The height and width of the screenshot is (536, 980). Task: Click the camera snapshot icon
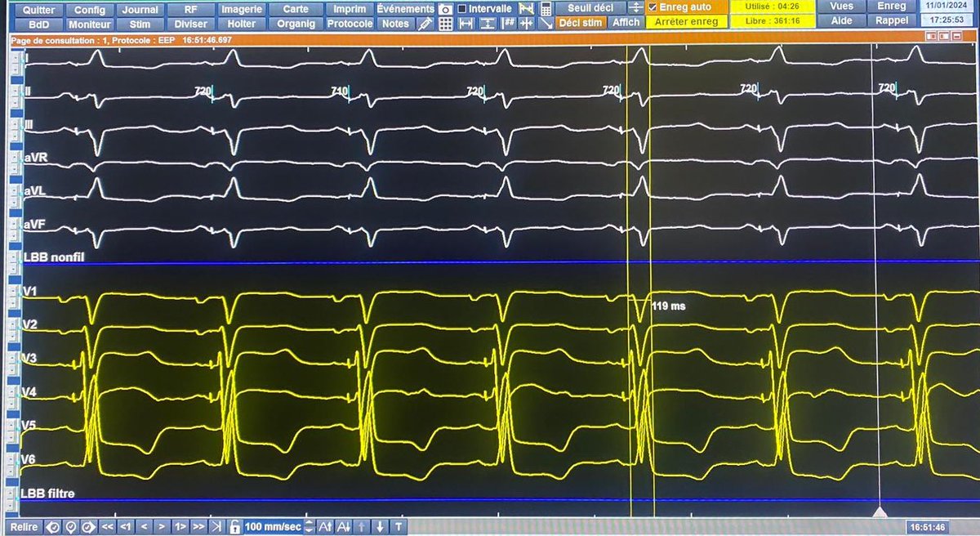tap(445, 9)
